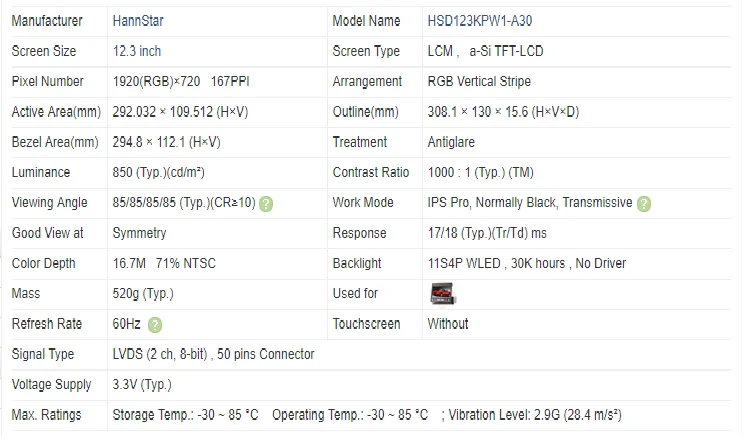Click the 'Arrangement' row label

pyautogui.click(x=367, y=81)
